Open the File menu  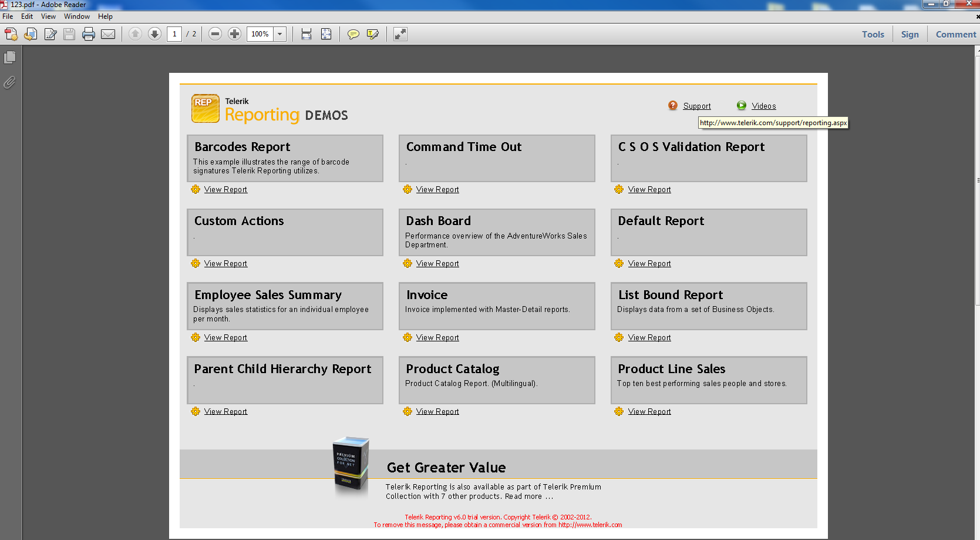click(x=8, y=16)
